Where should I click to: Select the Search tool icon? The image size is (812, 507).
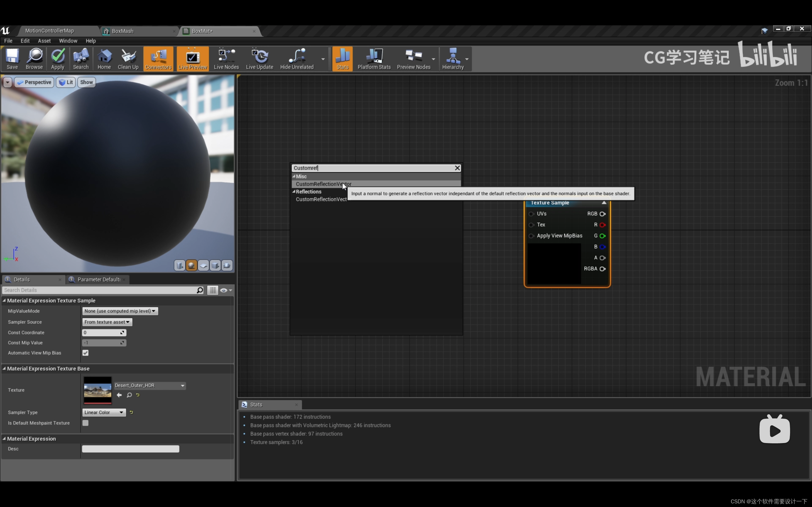81,58
